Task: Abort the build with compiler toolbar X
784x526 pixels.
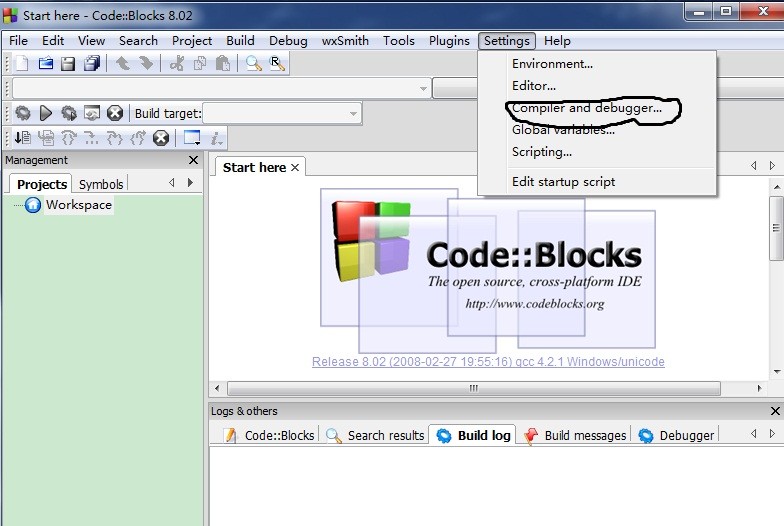Action: click(115, 113)
